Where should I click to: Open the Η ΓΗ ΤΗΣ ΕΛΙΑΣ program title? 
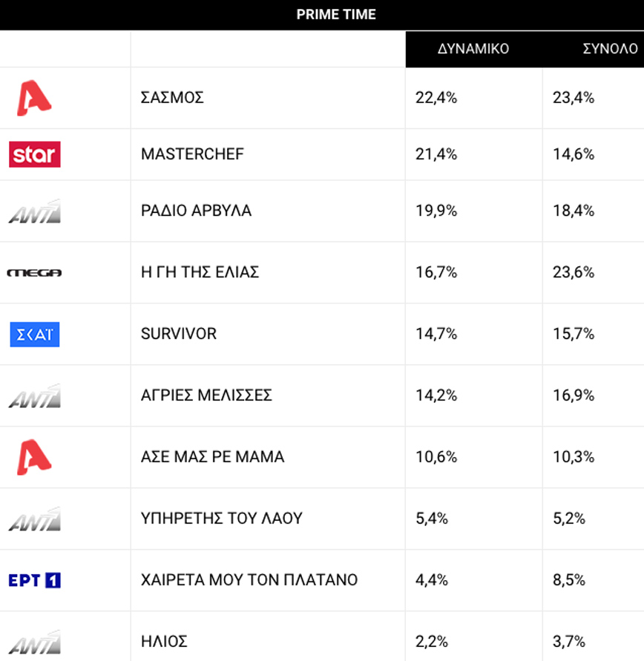click(200, 272)
